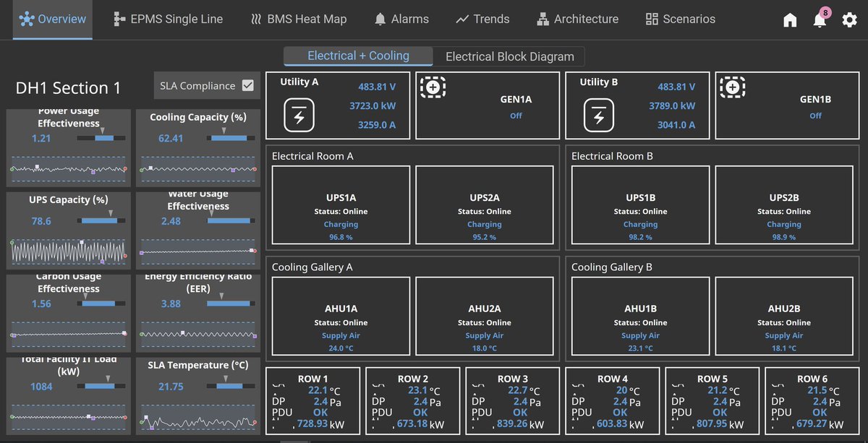Select the ROW 5 card
Image resolution: width=868 pixels, height=443 pixels.
point(712,403)
